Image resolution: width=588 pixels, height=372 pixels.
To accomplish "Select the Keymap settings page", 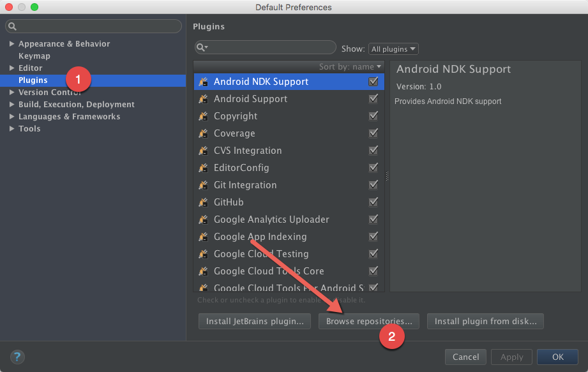I will tap(34, 56).
